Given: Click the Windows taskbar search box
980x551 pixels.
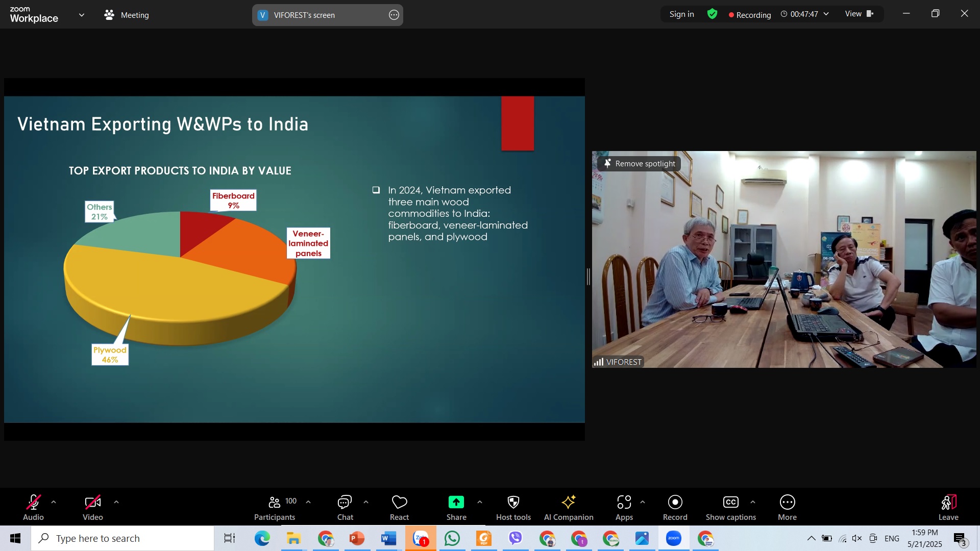Looking at the screenshot, I should [x=122, y=538].
